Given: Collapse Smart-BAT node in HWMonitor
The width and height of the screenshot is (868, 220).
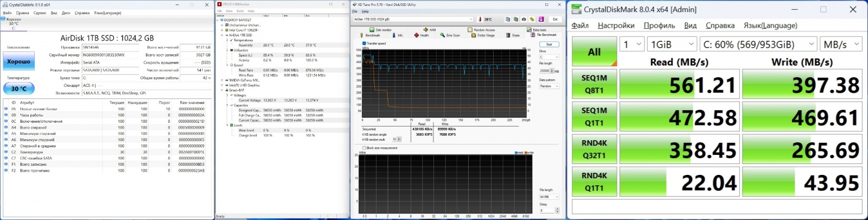Looking at the screenshot, I should 222,90.
